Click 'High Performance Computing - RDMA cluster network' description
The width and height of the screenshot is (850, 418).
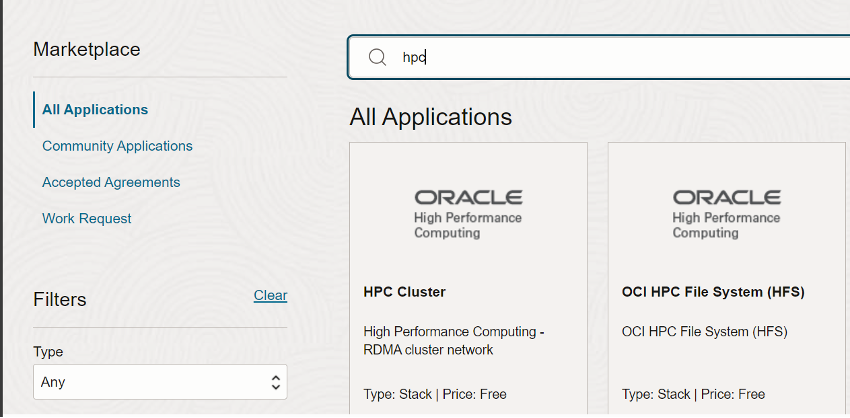[x=454, y=340]
